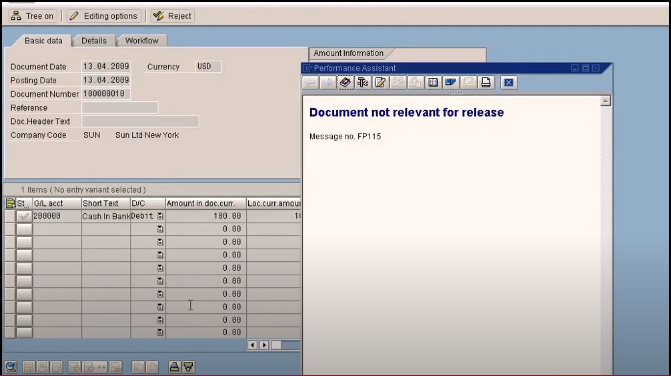Click the Sort descending icon
The image size is (671, 376).
tap(188, 367)
